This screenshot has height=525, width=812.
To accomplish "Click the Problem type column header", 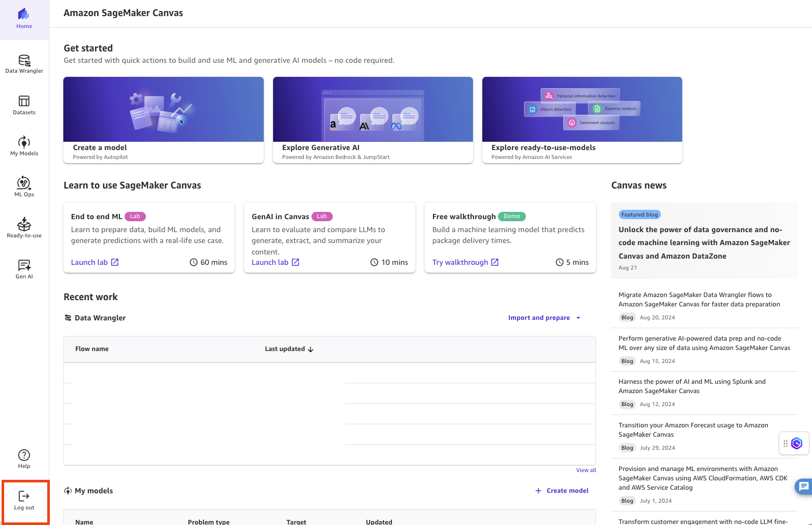I will [x=209, y=522].
